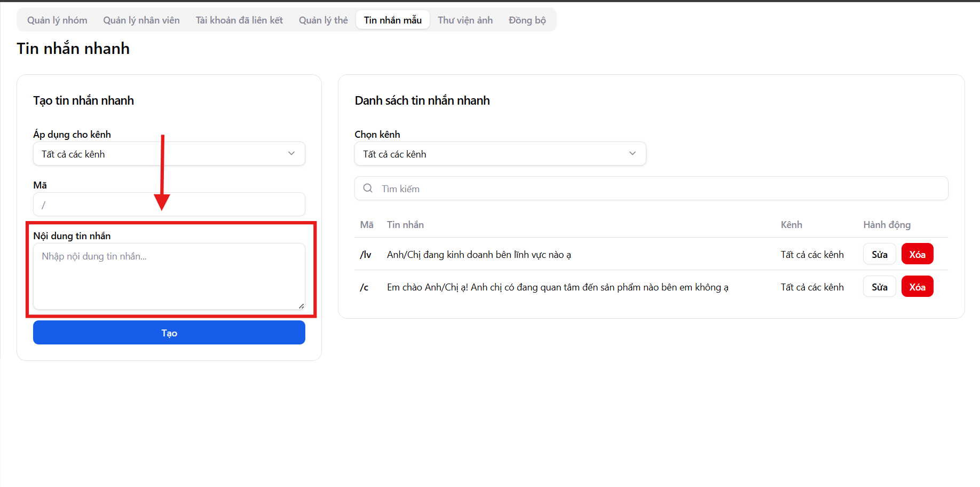Screen dimensions: 980x487
Task: Edit the /lv quick message with 'Sửa'
Action: tap(879, 254)
